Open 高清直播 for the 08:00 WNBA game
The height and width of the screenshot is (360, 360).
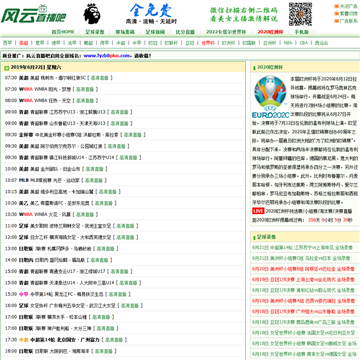point(85,101)
